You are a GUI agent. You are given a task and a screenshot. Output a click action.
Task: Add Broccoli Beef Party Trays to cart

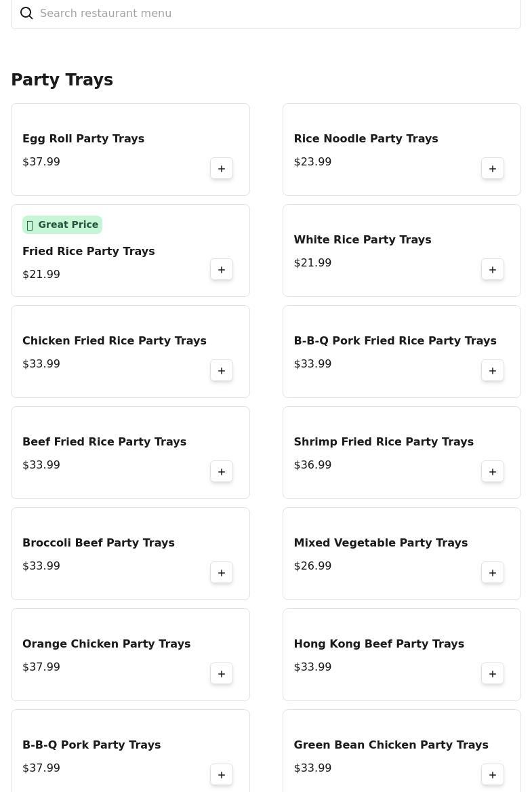pyautogui.click(x=222, y=573)
